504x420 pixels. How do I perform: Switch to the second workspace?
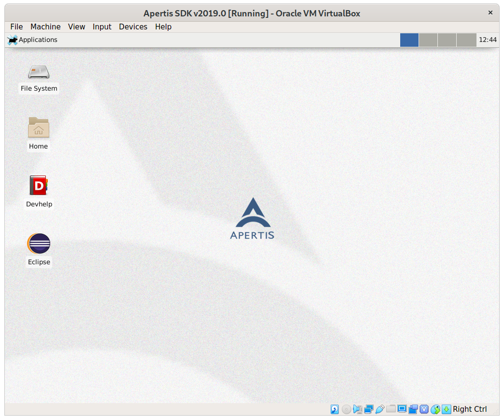coord(428,40)
